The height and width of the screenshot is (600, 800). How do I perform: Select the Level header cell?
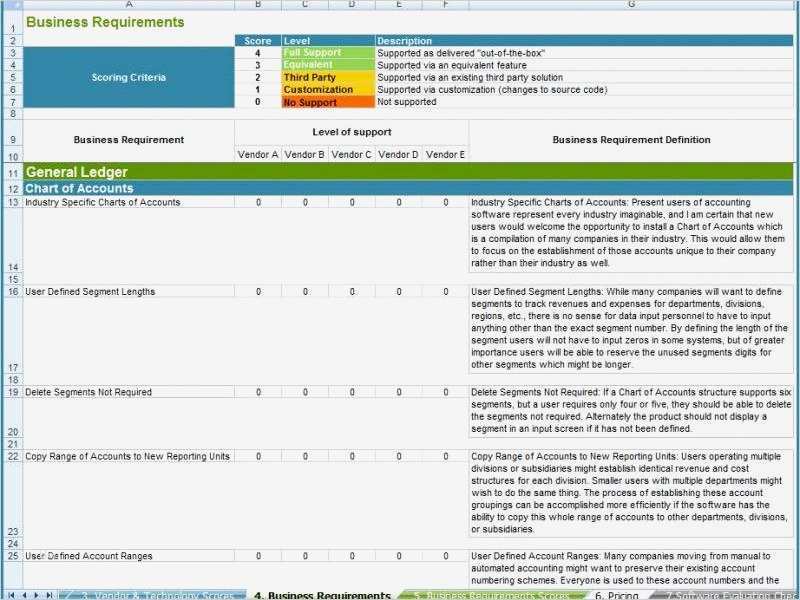click(328, 41)
